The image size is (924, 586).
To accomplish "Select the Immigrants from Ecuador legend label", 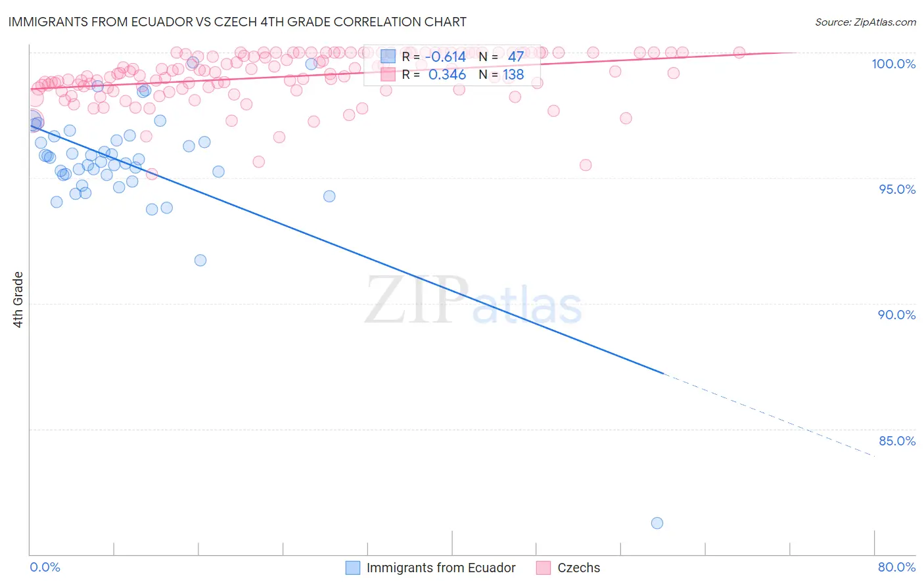I will (441, 568).
